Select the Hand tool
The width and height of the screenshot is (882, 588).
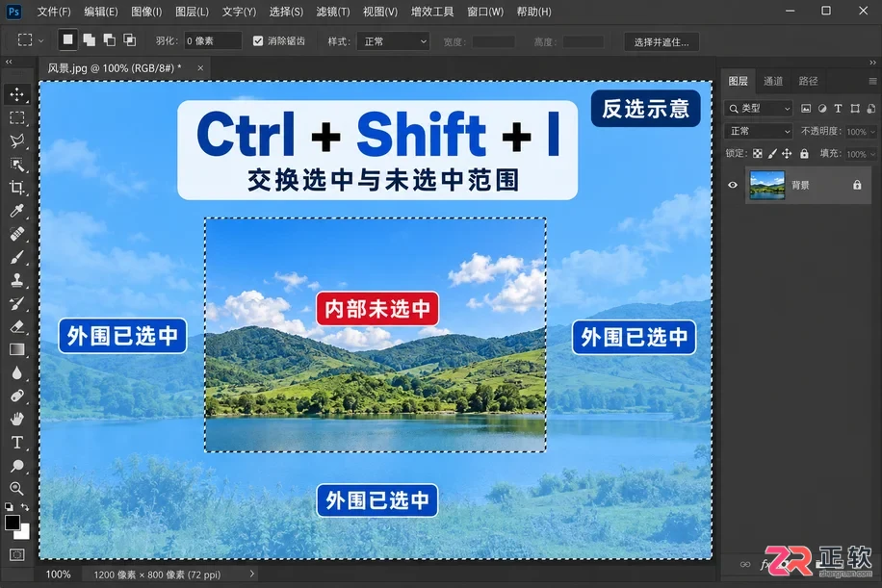pyautogui.click(x=17, y=420)
